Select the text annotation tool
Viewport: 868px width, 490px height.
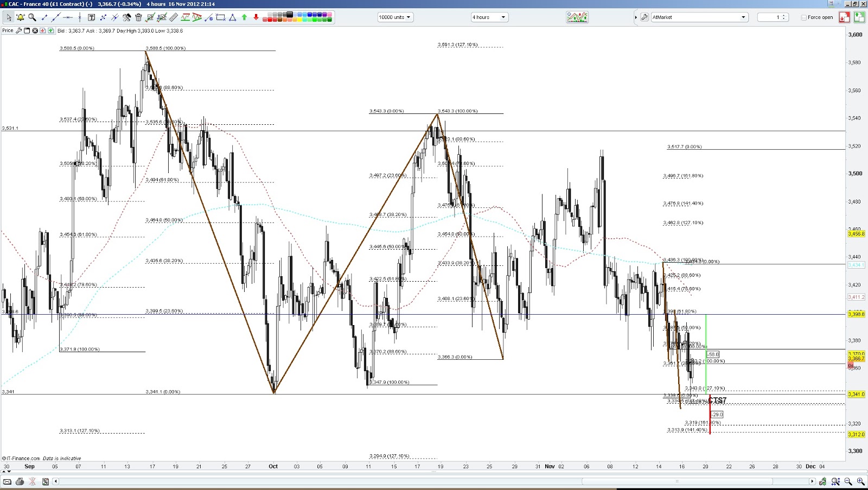92,17
